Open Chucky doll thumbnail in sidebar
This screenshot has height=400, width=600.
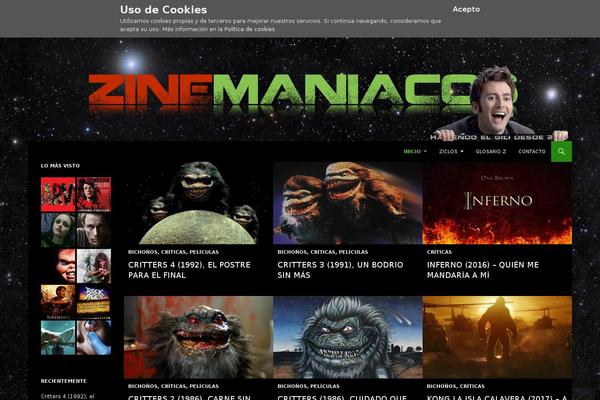coord(58,266)
